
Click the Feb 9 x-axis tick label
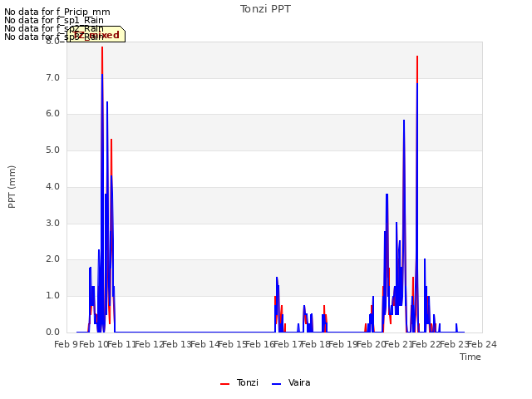[66, 345]
